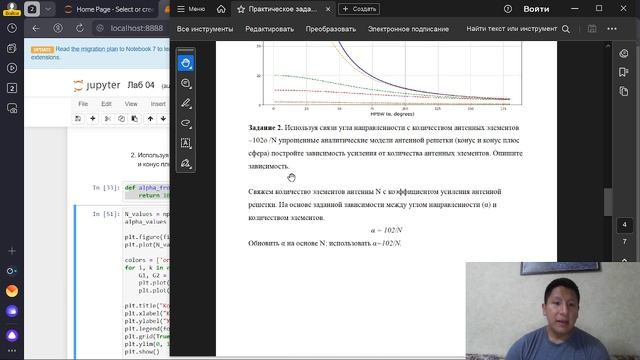Open the video play icon in browser sidebar
Image resolution: width=640 pixels, height=360 pixels.
(12, 68)
